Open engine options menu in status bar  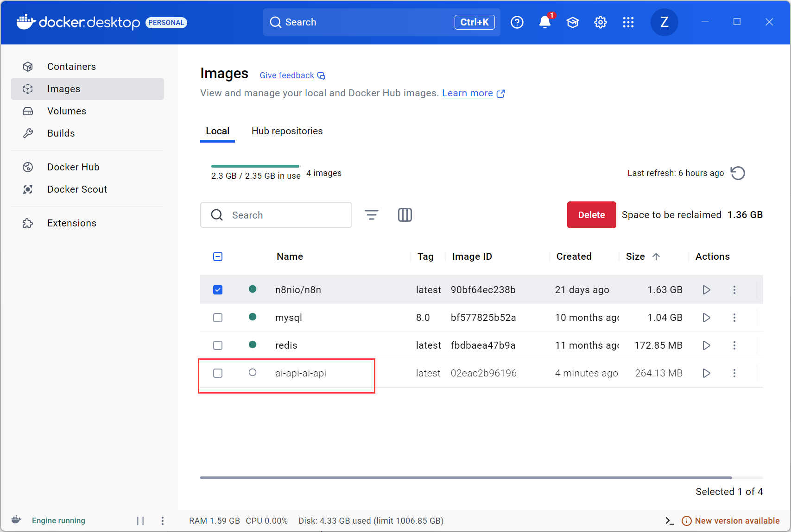(x=163, y=521)
